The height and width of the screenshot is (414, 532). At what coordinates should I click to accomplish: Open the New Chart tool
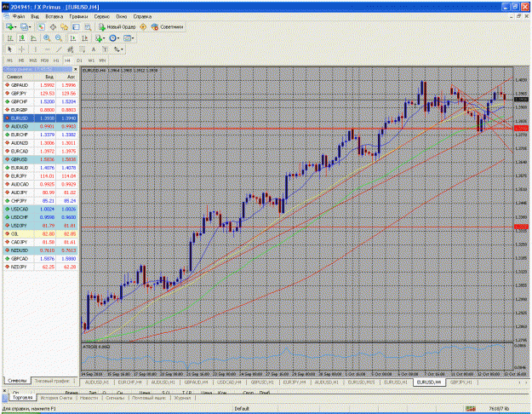click(9, 26)
